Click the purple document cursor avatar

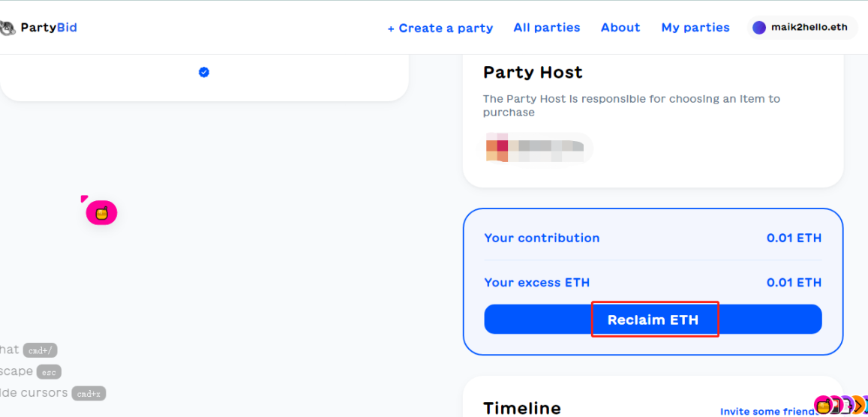point(846,406)
